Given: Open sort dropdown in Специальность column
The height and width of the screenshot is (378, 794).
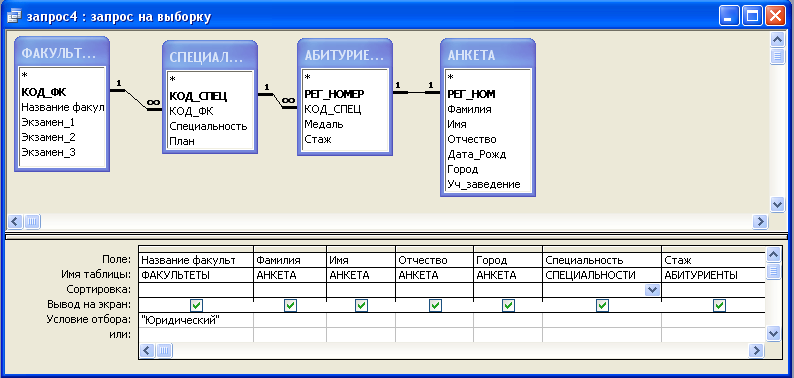Looking at the screenshot, I should point(652,290).
